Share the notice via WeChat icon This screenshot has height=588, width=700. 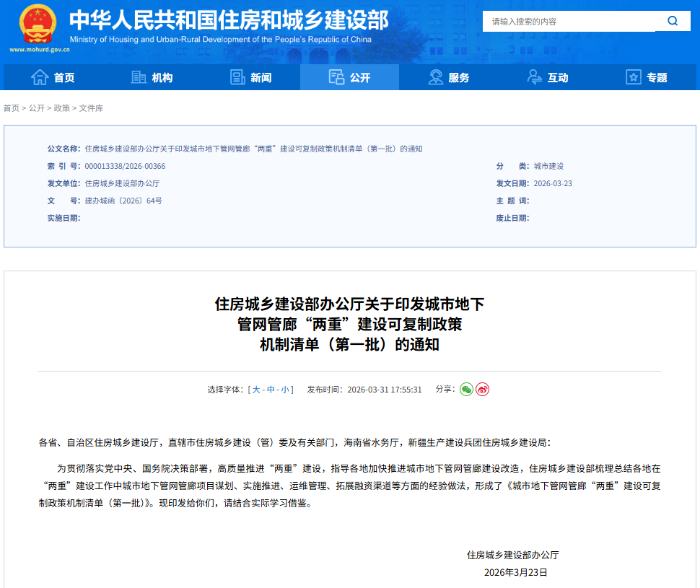(467, 389)
